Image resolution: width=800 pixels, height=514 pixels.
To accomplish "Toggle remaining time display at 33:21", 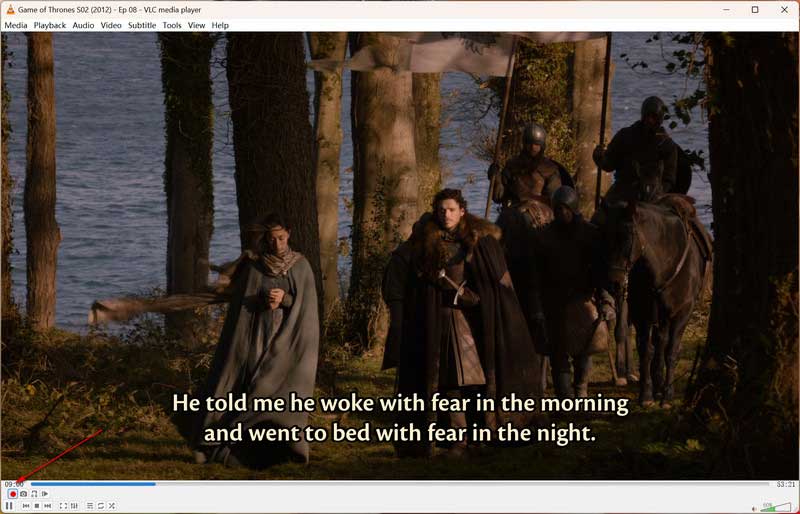I will pos(786,484).
